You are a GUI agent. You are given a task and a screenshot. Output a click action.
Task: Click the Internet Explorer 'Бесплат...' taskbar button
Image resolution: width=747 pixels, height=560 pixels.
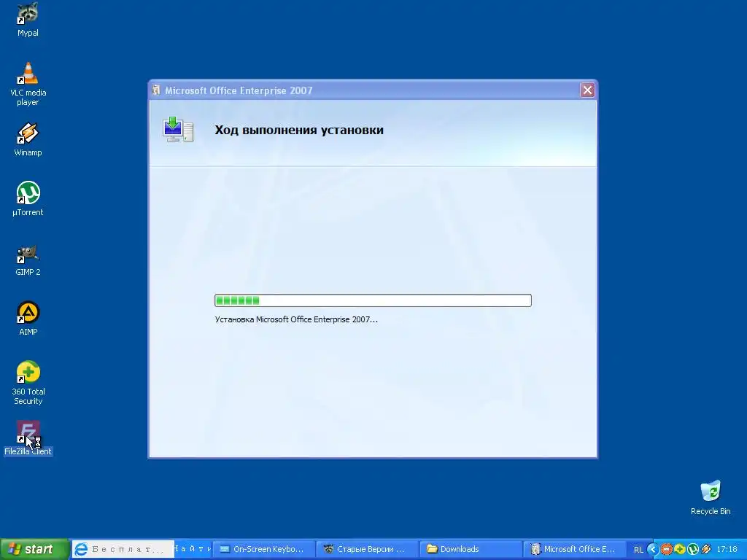(x=123, y=549)
